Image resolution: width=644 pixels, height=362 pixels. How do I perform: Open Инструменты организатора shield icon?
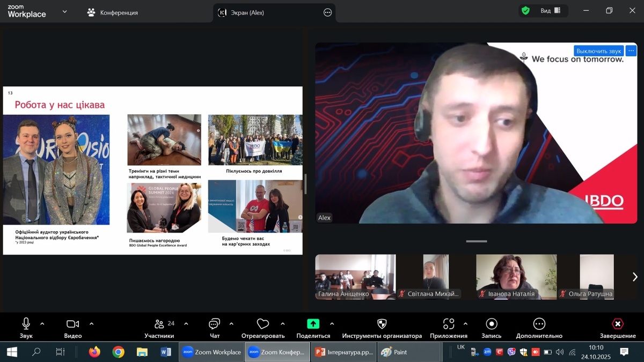(x=382, y=324)
